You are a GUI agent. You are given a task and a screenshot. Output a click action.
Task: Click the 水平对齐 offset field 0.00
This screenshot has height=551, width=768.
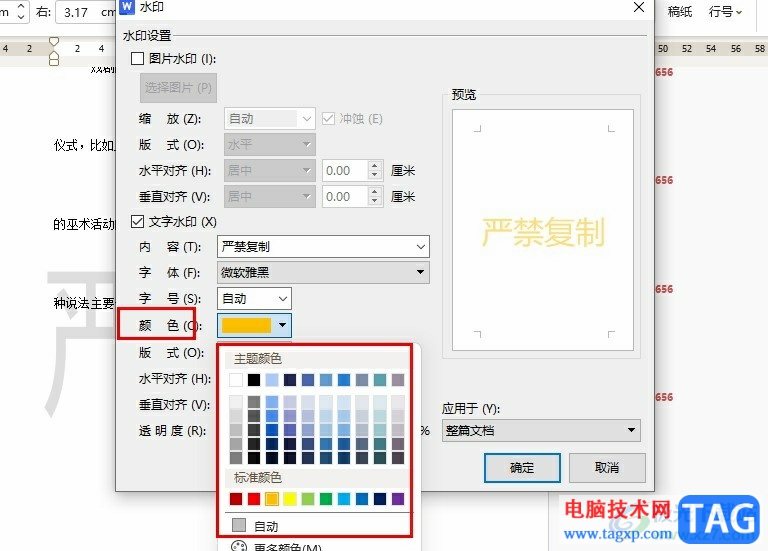[345, 170]
